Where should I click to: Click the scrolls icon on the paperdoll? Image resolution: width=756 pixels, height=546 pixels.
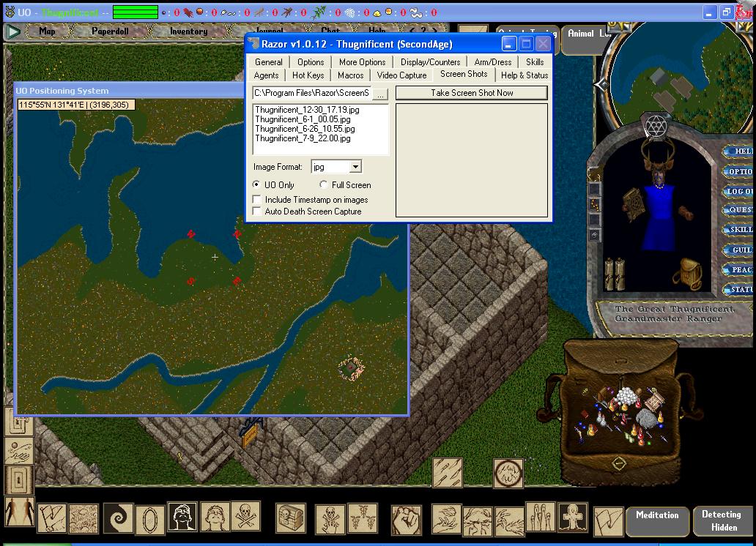coord(615,273)
